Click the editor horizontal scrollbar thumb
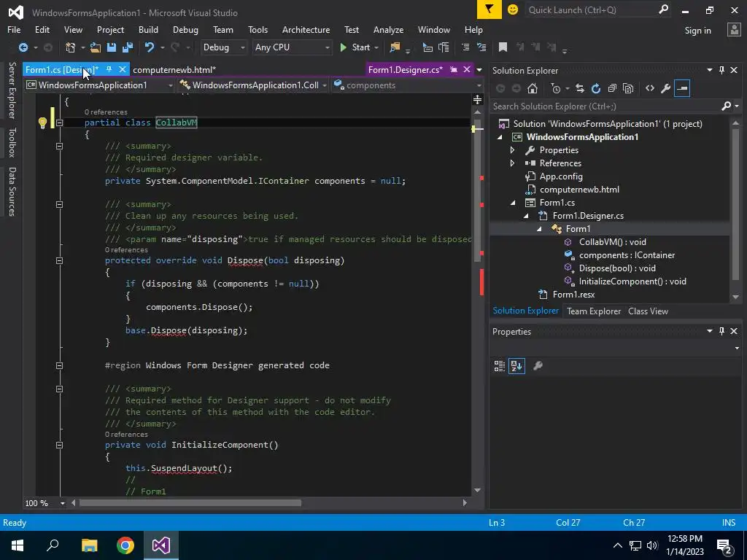This screenshot has height=560, width=747. pyautogui.click(x=190, y=503)
